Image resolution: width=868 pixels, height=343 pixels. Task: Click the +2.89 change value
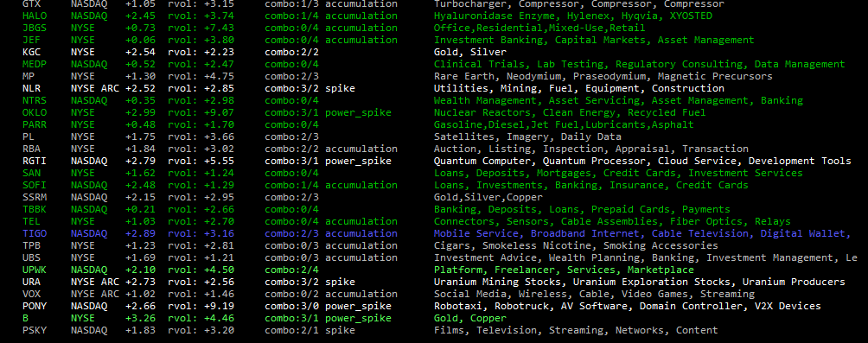[141, 234]
